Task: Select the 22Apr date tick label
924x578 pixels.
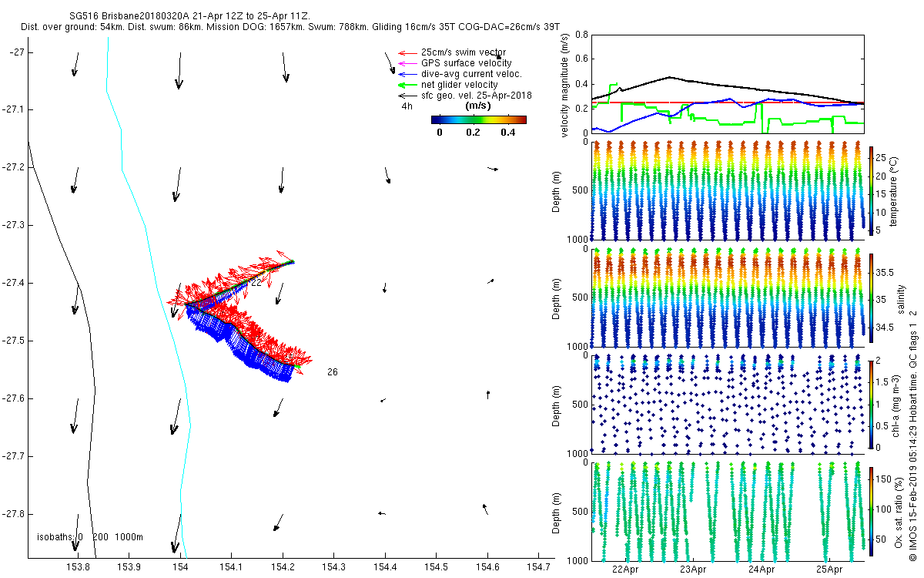Action: point(624,570)
